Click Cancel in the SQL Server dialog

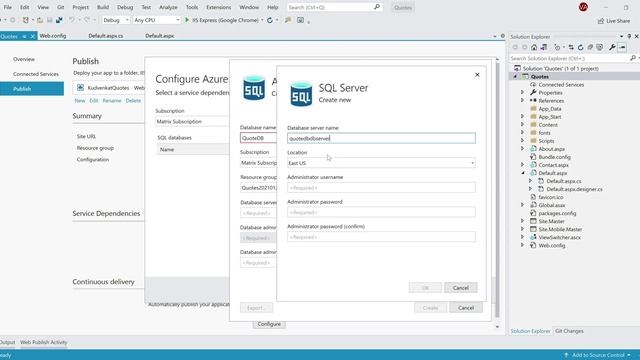click(x=460, y=288)
